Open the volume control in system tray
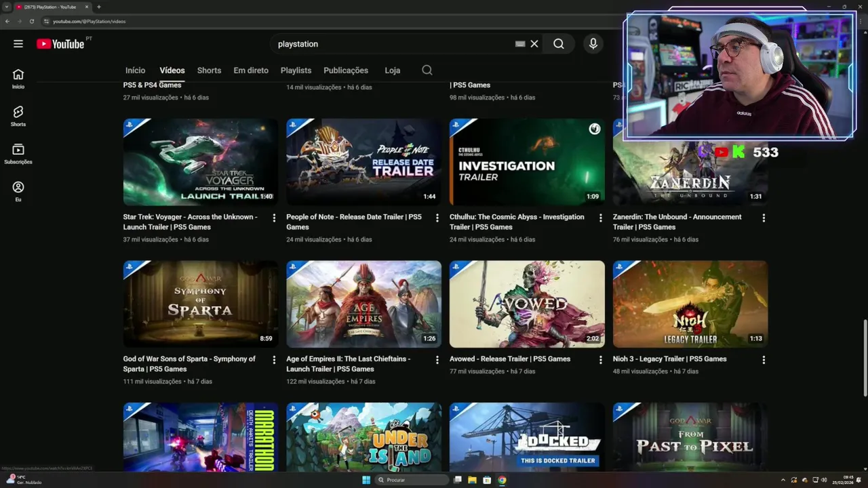This screenshot has width=868, height=488. (x=824, y=480)
